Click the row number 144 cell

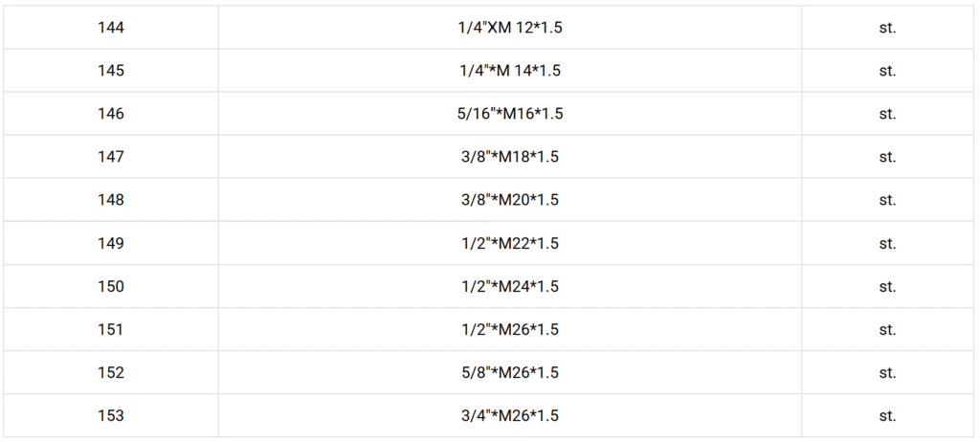[111, 28]
